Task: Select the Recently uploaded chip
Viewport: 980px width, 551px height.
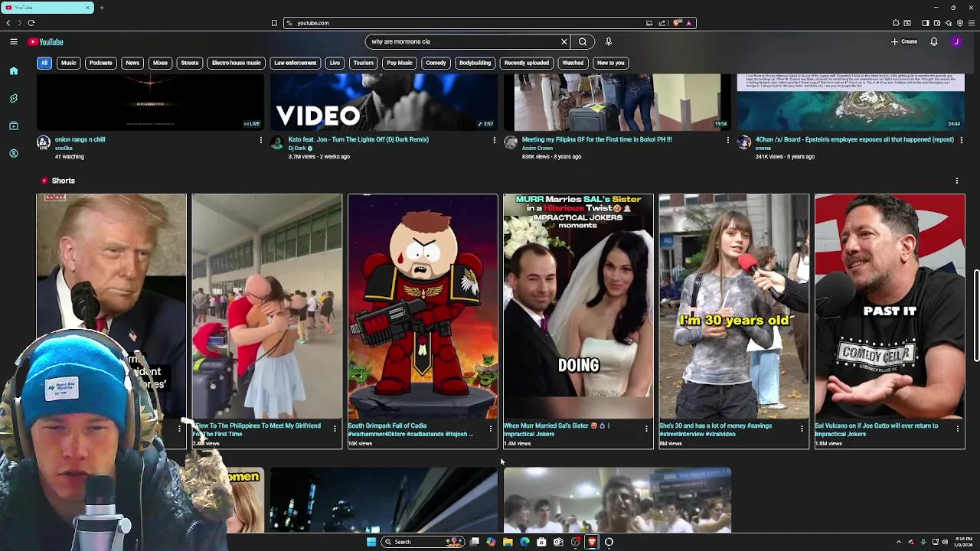Action: coord(527,63)
